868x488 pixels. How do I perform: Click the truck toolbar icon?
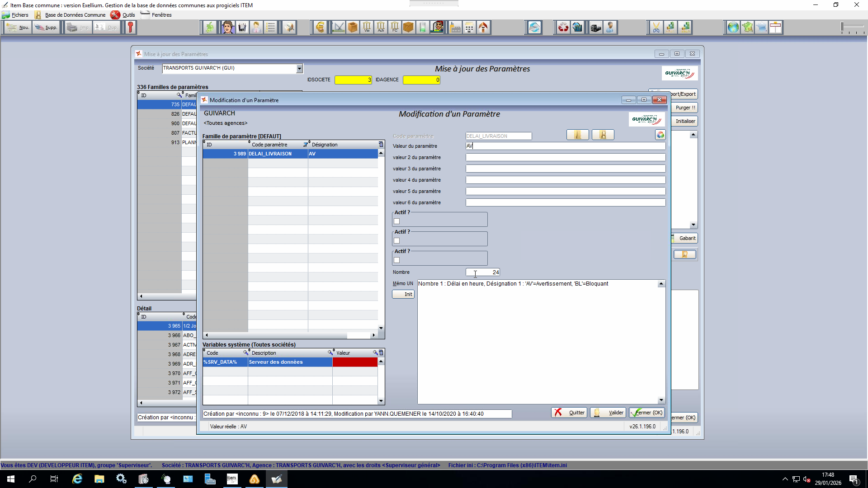595,28
